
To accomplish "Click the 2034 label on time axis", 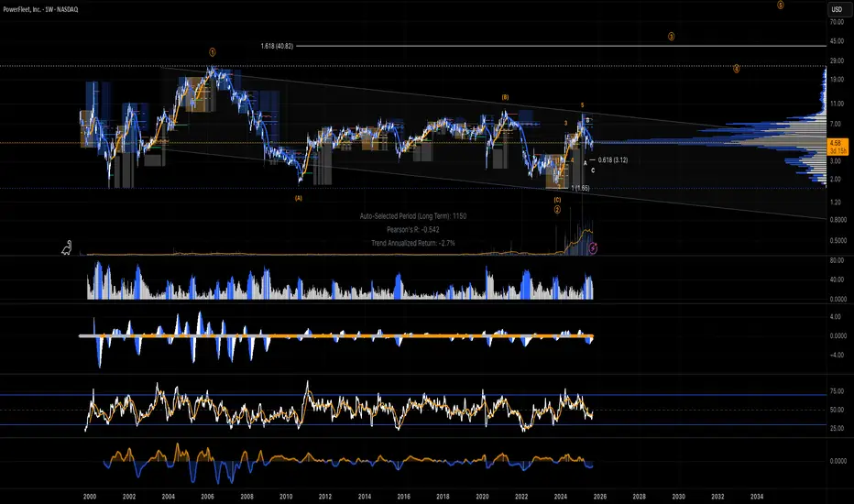I will [x=757, y=497].
